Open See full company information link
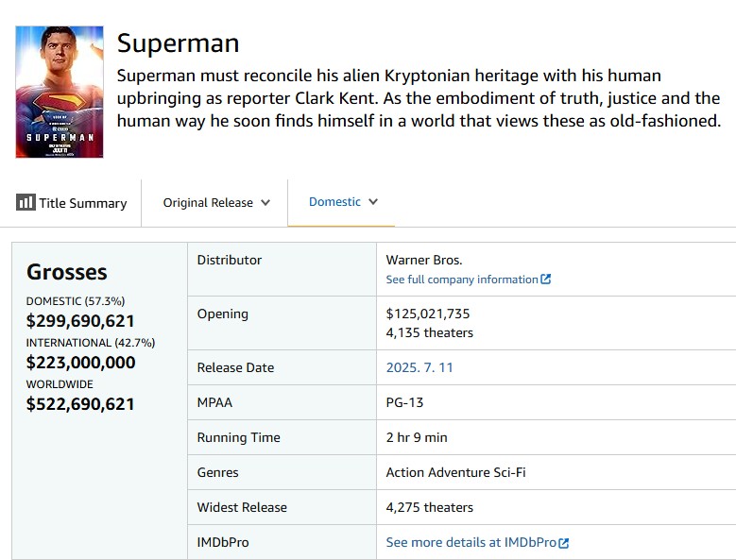The image size is (736, 560). pyautogui.click(x=462, y=280)
